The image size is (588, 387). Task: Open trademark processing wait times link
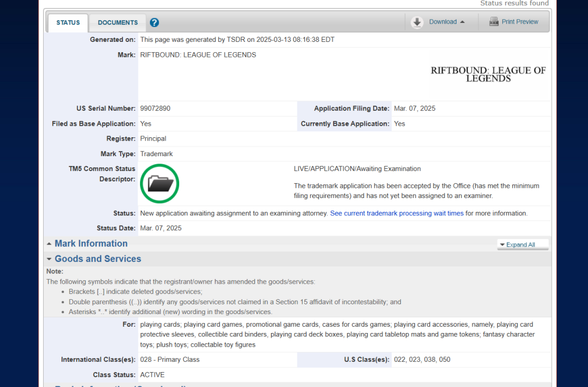[x=397, y=214]
